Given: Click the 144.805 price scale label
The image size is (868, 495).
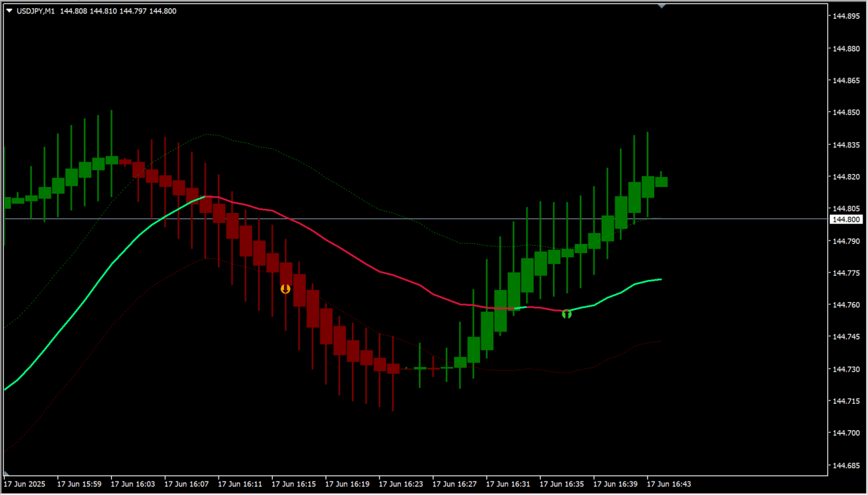Looking at the screenshot, I should 846,208.
